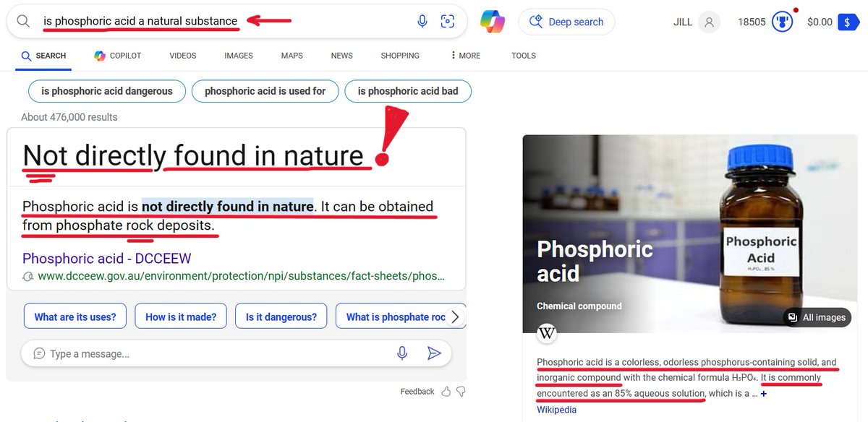Click 'Is it dangerous?' chip
The width and height of the screenshot is (868, 422).
click(x=281, y=316)
